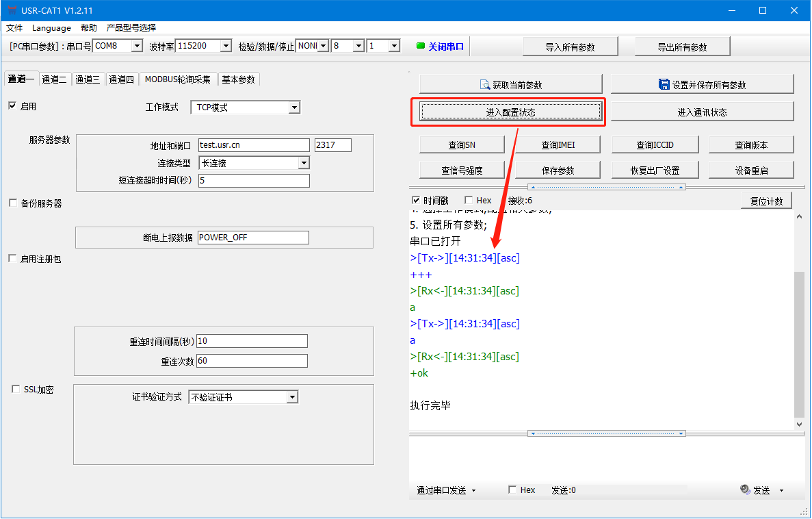
Task: Click the 保存参数 button
Action: tap(558, 170)
